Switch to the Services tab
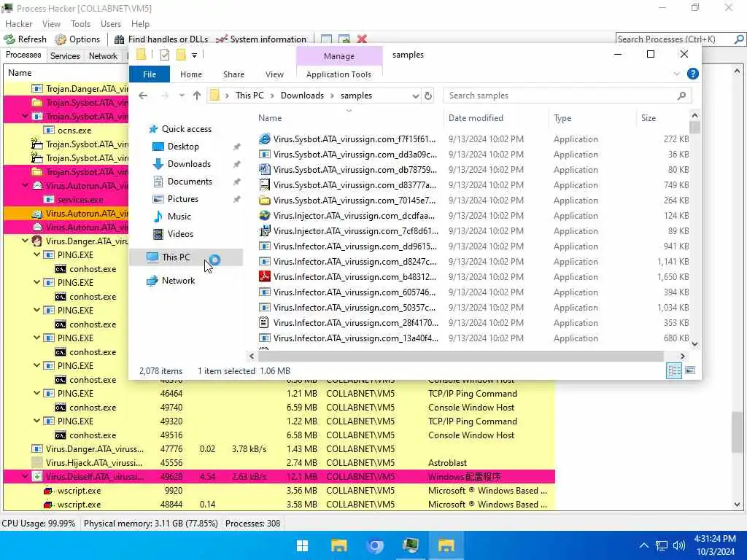 [65, 55]
